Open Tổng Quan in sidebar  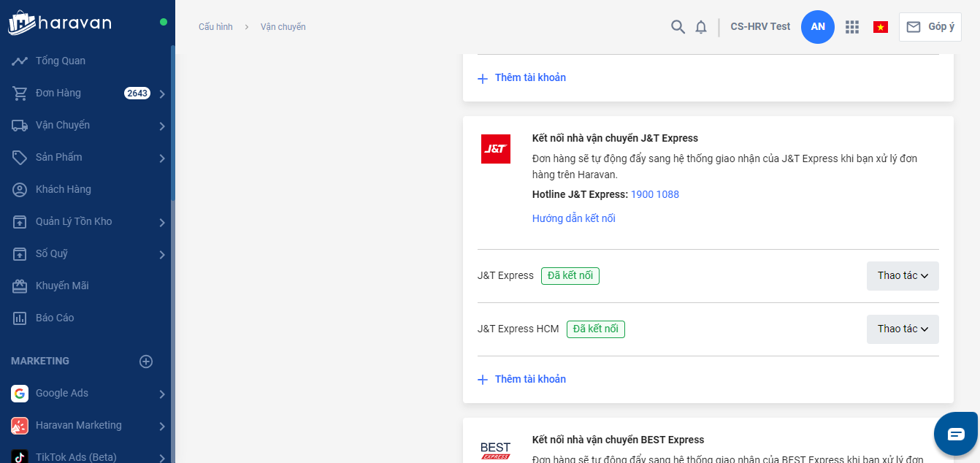[61, 61]
